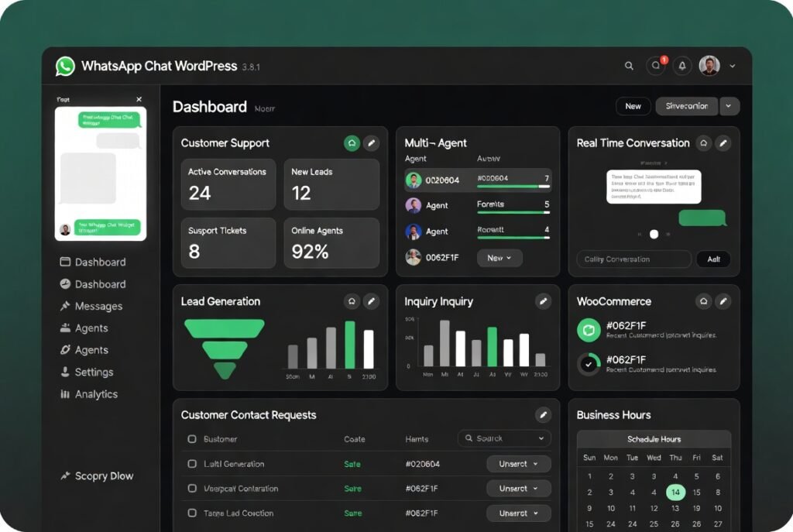The width and height of the screenshot is (793, 532).
Task: Click headset icon in Lead Generation card
Action: 352,301
